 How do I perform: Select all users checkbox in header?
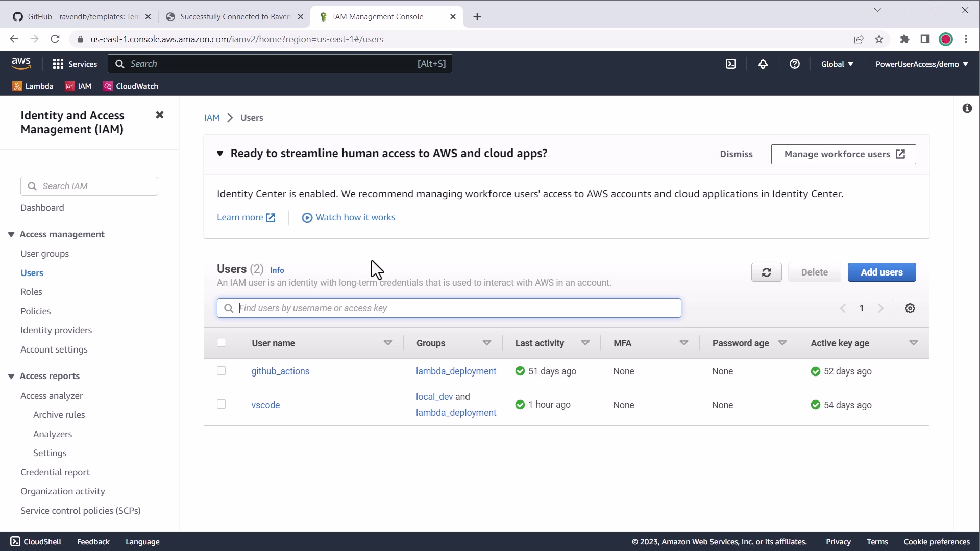click(x=222, y=342)
